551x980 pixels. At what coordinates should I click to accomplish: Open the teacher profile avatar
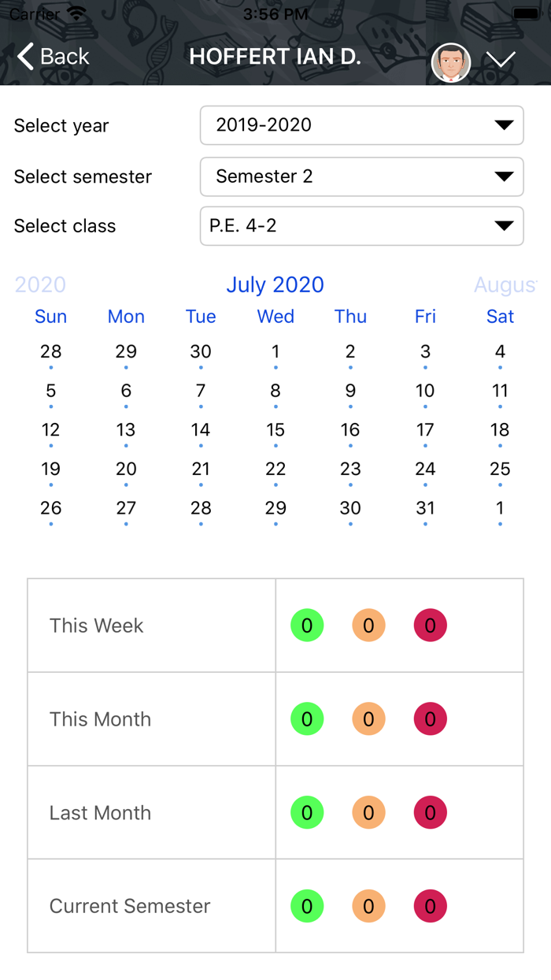click(451, 62)
